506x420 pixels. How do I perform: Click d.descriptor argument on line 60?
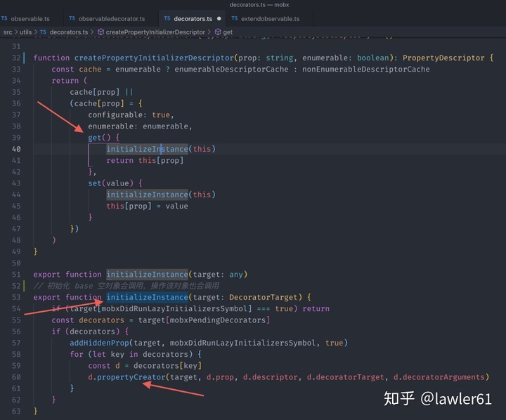click(x=270, y=377)
